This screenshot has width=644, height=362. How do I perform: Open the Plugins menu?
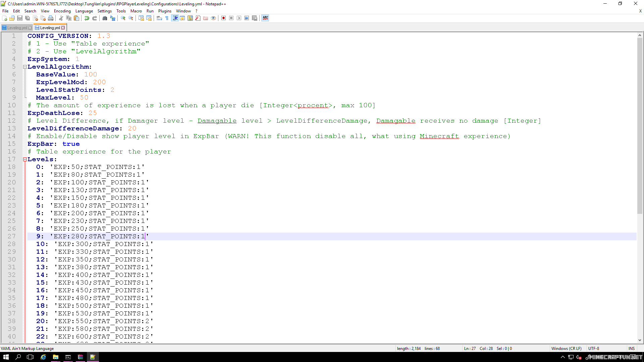tap(165, 11)
